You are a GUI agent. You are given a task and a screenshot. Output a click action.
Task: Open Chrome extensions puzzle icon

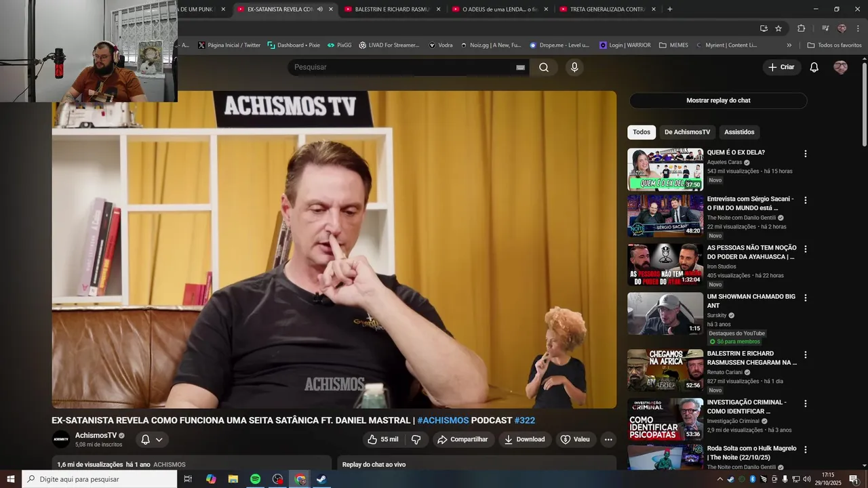click(x=801, y=28)
